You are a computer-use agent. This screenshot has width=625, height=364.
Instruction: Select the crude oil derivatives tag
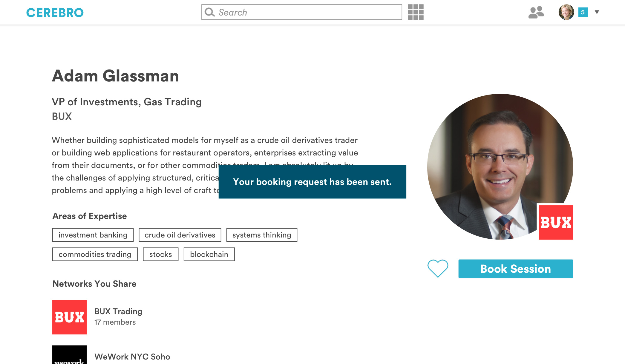coord(180,235)
